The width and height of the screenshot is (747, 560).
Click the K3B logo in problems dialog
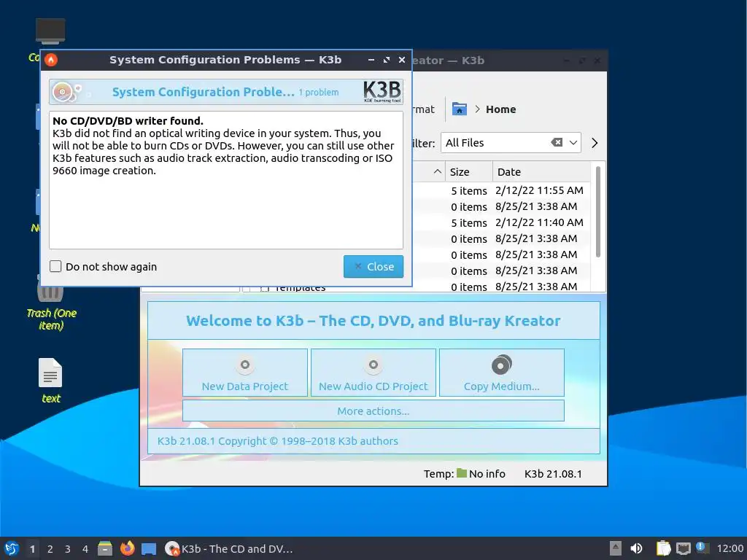[x=382, y=91]
